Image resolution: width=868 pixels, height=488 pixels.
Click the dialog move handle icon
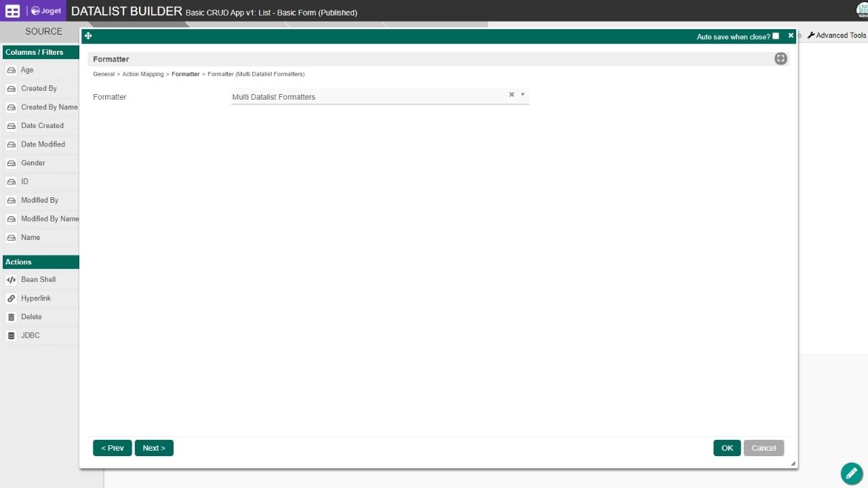pyautogui.click(x=88, y=36)
